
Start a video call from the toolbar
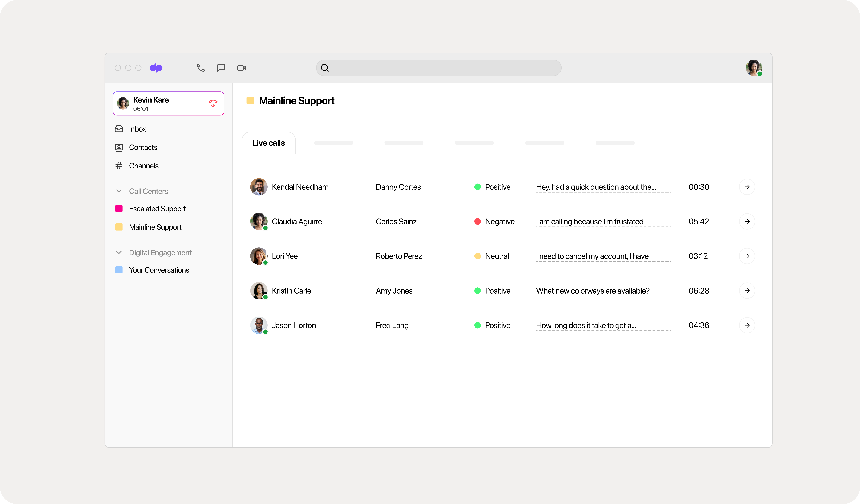tap(242, 68)
